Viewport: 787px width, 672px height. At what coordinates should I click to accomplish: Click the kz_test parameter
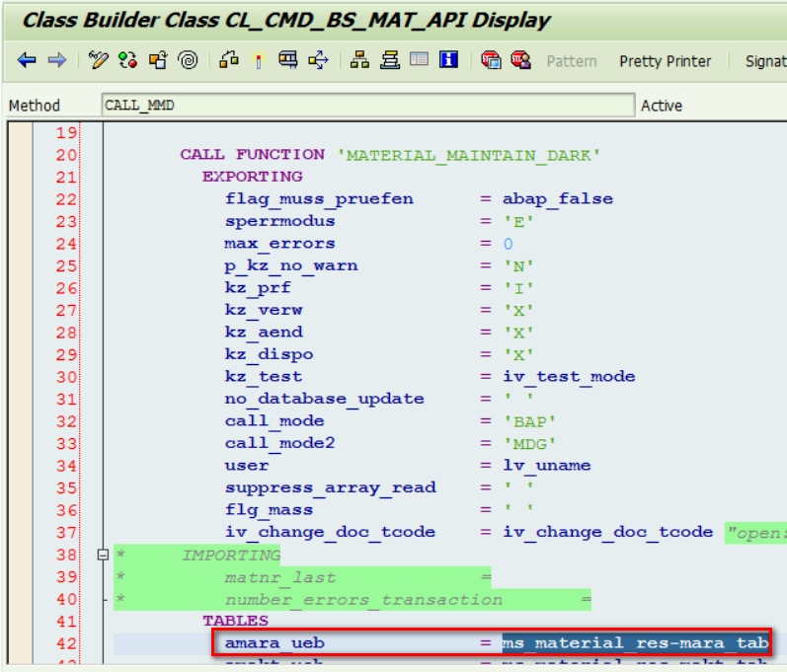[x=264, y=377]
